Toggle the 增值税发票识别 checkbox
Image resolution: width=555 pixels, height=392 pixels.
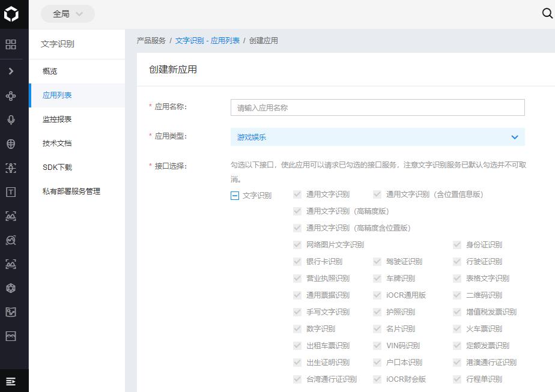457,312
